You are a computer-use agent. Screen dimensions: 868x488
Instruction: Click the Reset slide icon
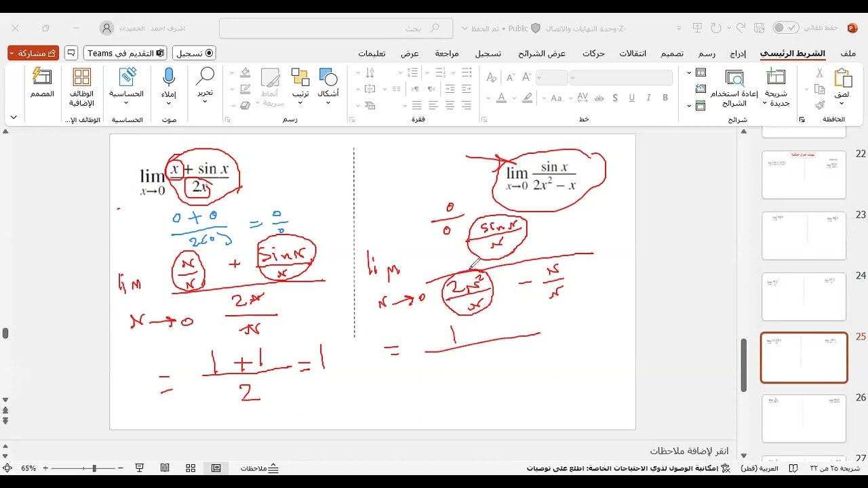tap(701, 89)
